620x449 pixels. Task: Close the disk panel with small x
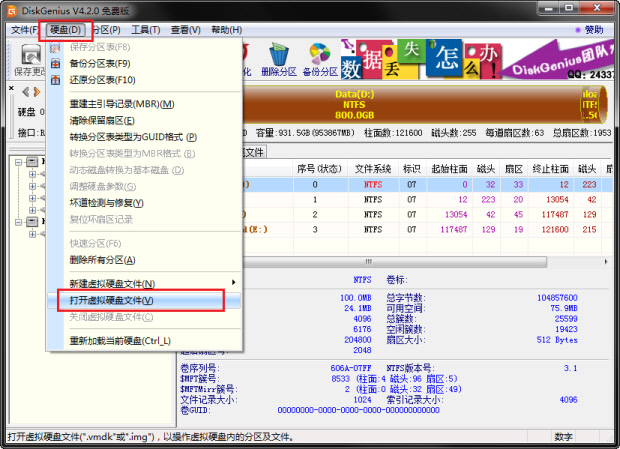tap(11, 88)
